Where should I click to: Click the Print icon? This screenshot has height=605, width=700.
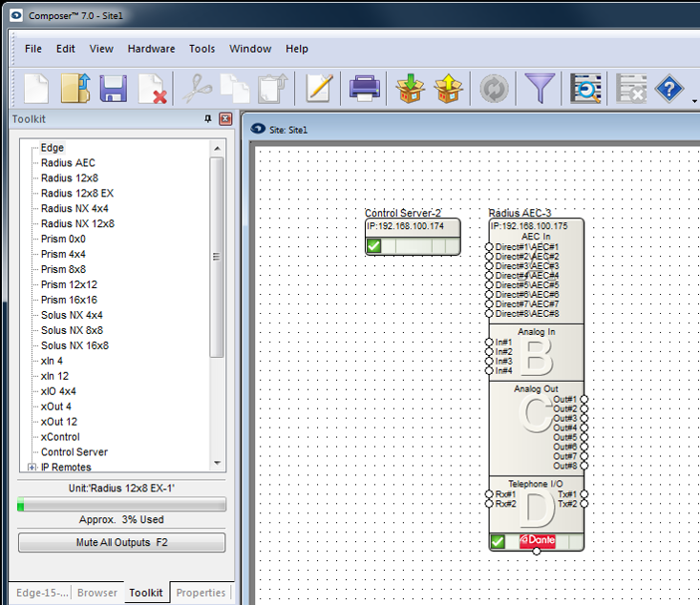point(364,89)
